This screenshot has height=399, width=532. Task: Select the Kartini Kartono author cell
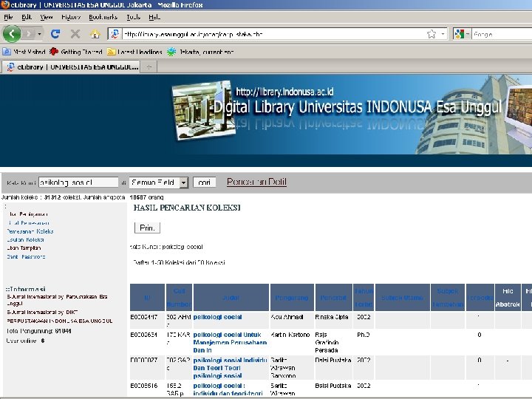pos(292,342)
